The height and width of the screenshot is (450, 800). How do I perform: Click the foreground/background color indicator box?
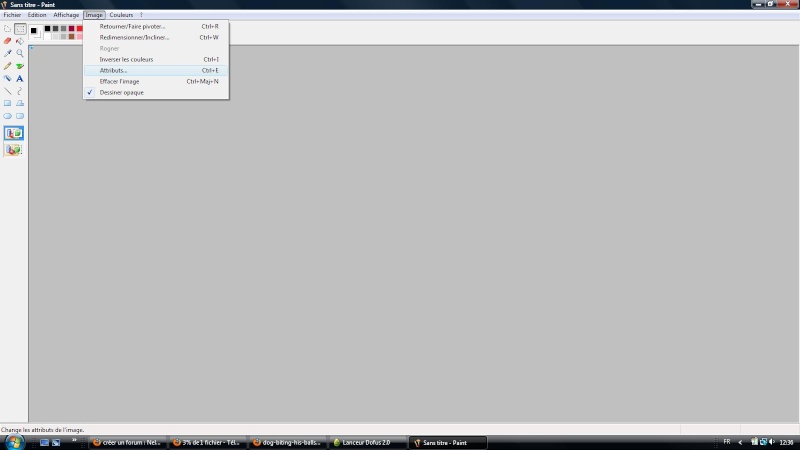[x=35, y=32]
